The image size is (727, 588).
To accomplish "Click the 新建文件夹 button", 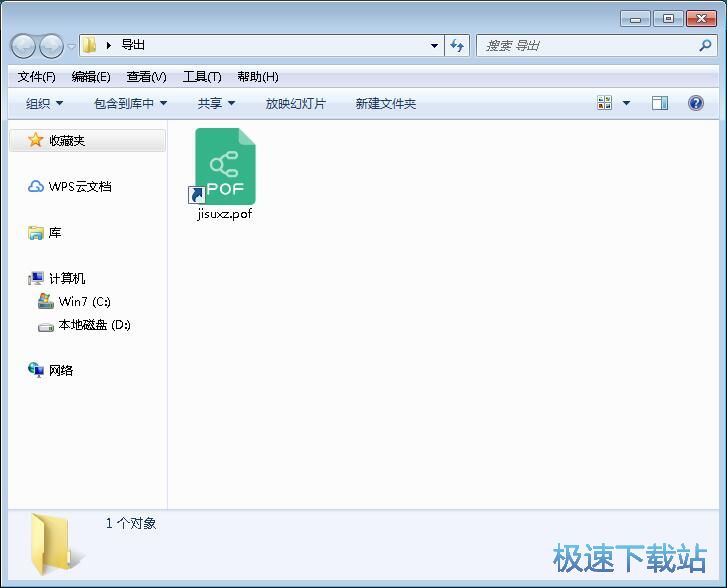I will pyautogui.click(x=386, y=103).
